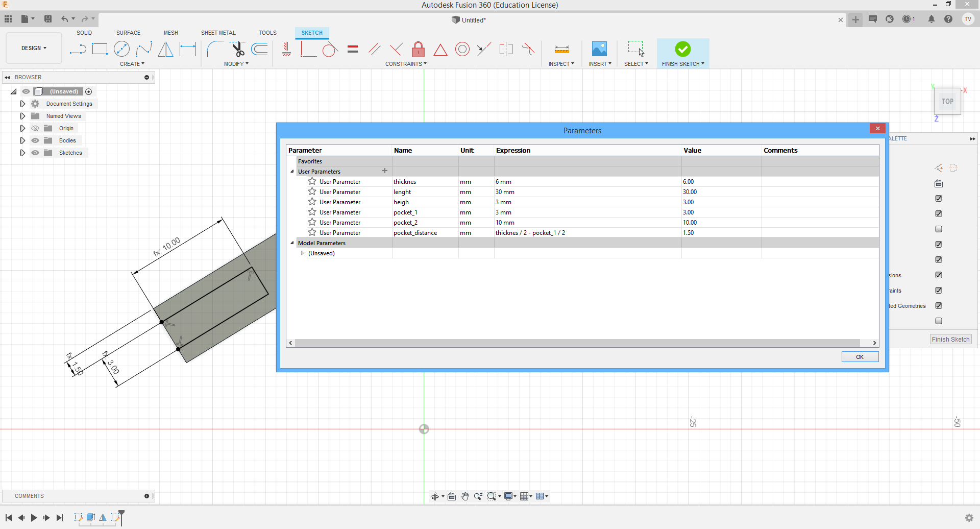
Task: Favorite the pocket_distance parameter star
Action: [x=312, y=232]
